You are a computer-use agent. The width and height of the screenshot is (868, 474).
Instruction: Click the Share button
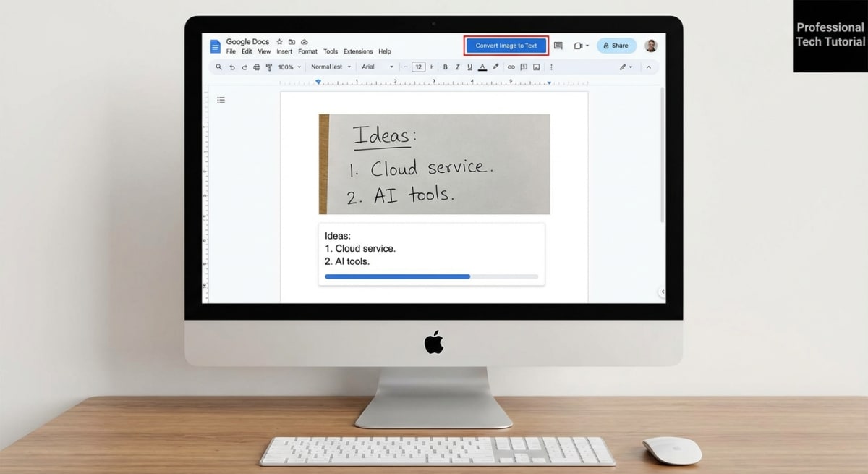[x=616, y=46]
